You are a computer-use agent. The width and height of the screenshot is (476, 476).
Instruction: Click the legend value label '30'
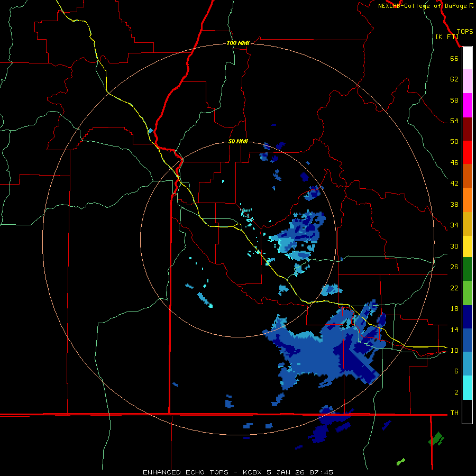tap(454, 246)
